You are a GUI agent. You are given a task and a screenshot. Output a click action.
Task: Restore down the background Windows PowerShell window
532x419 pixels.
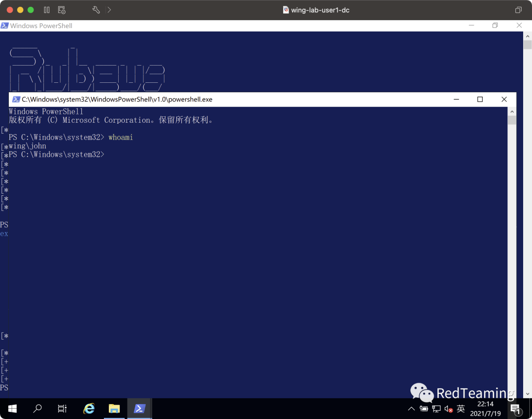point(495,26)
